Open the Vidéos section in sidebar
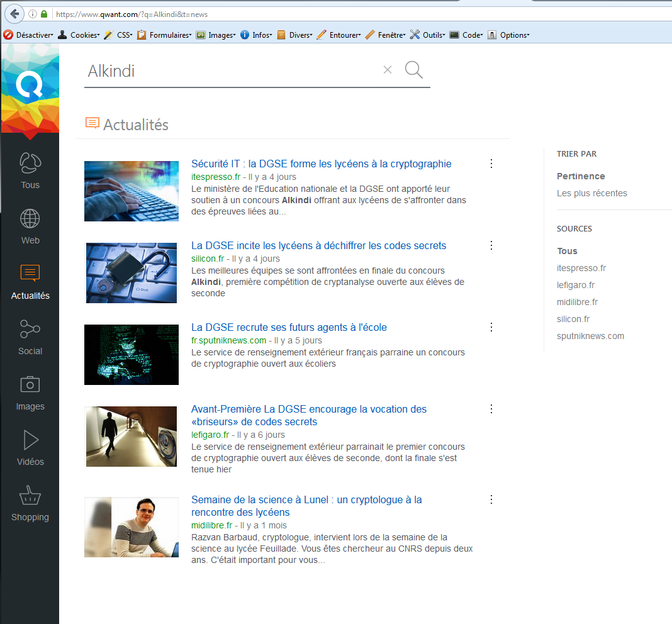The height and width of the screenshot is (624, 672). click(x=30, y=448)
